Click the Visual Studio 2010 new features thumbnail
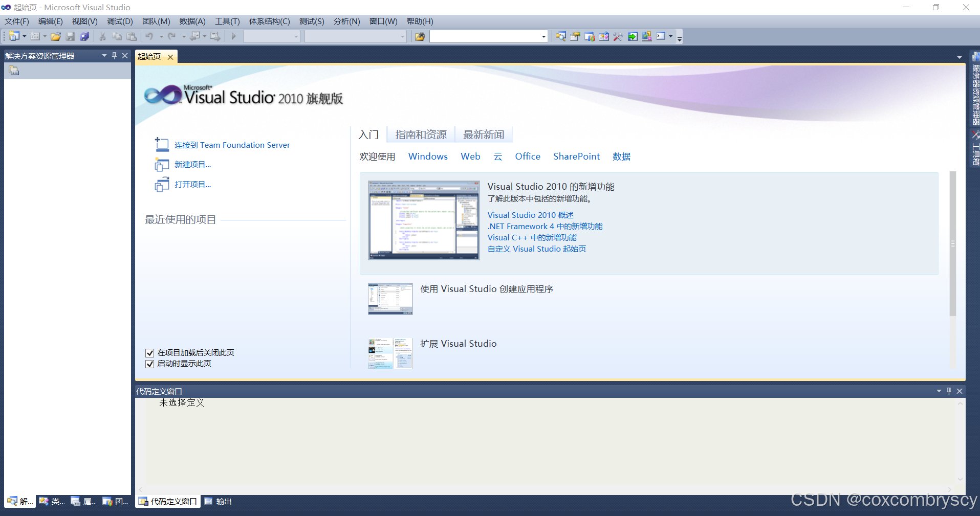Viewport: 980px width, 516px height. click(x=424, y=220)
